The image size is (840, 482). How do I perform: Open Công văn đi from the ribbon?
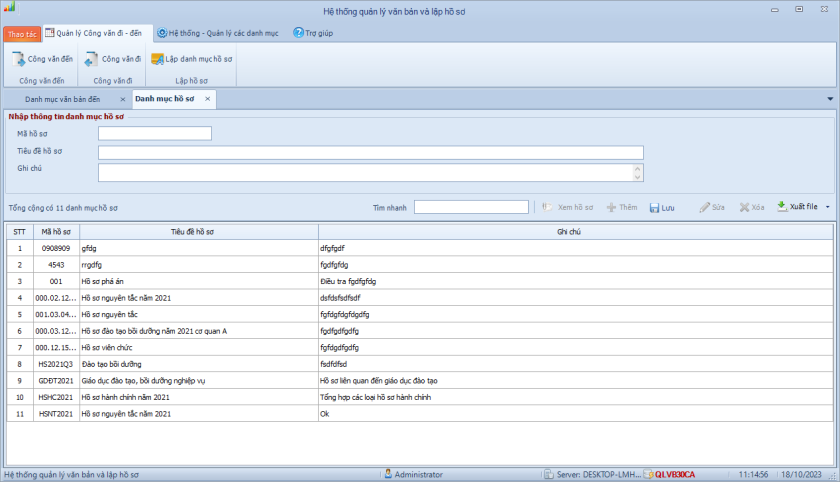[112, 60]
